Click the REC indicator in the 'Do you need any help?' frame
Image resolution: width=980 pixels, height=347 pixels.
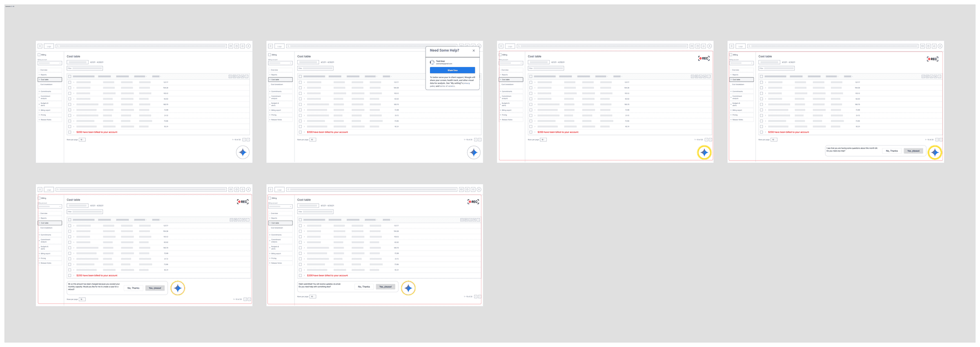(x=932, y=59)
